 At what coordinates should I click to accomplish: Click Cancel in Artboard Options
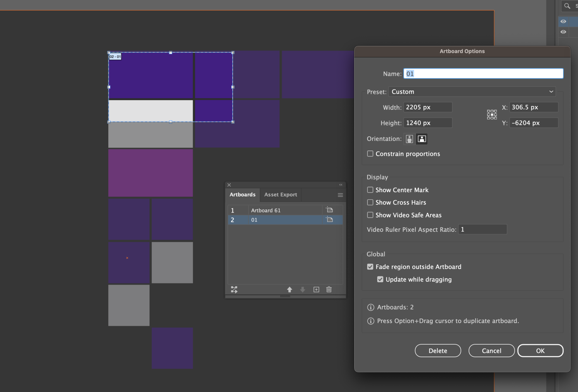491,351
